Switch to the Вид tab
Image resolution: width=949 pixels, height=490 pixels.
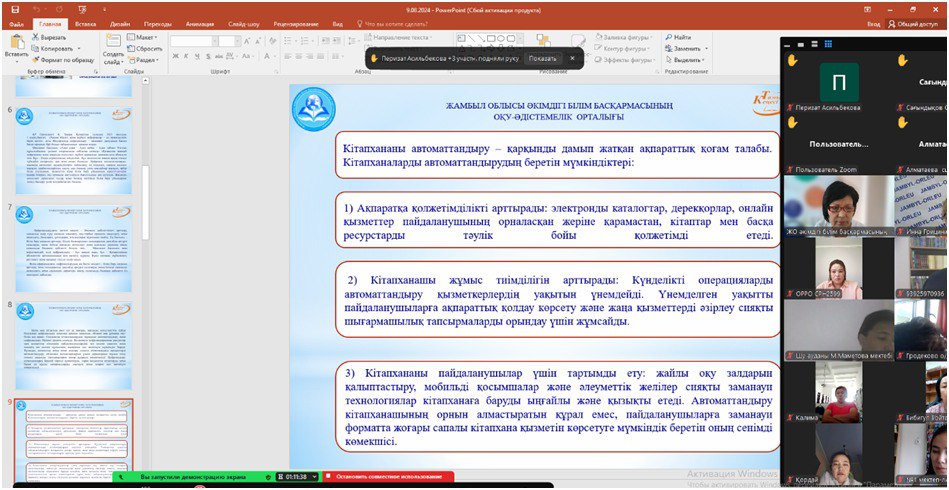[338, 24]
